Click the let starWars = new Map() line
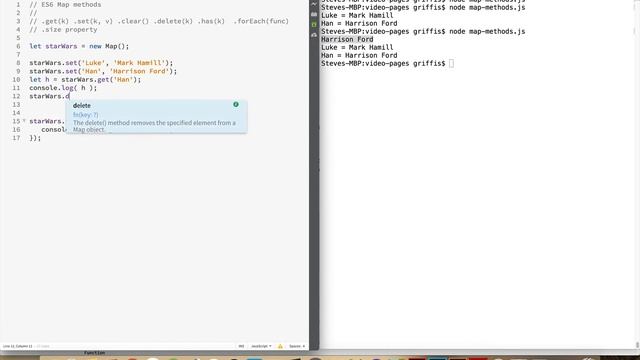The height and width of the screenshot is (360, 640). 79,46
